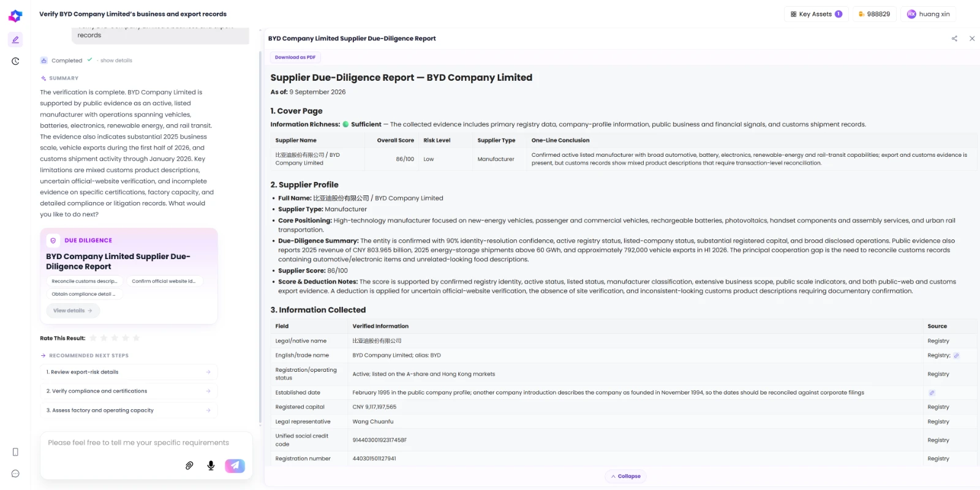
Task: Click the third rating star
Action: tap(115, 338)
